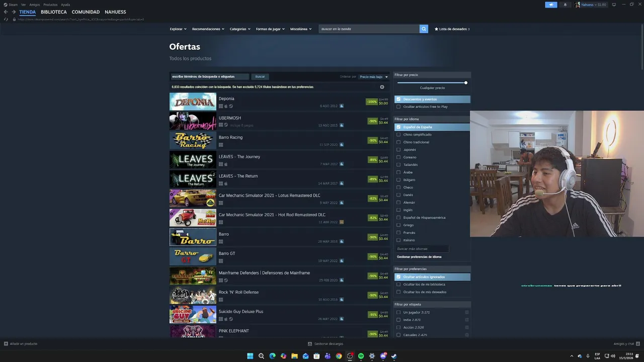
Task: Click Buscar más idiomas field
Action: click(x=422, y=249)
